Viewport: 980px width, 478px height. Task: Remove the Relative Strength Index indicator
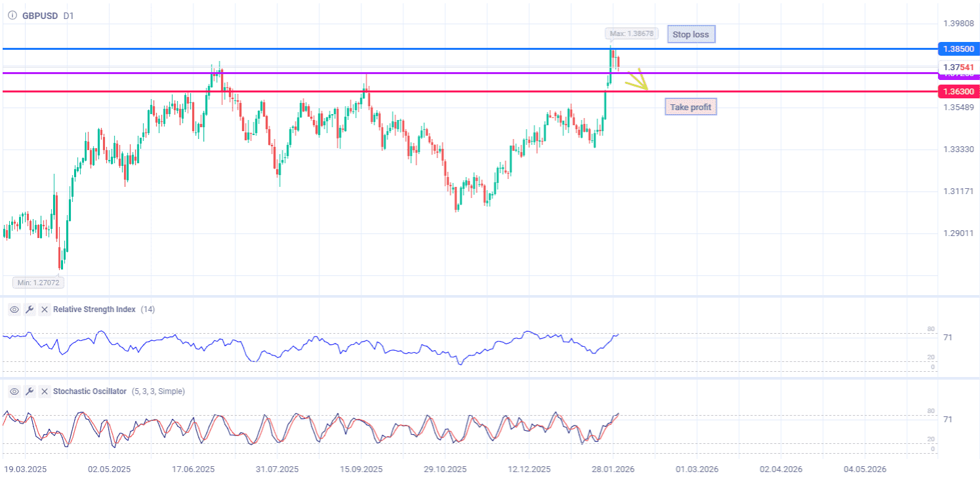(45, 309)
